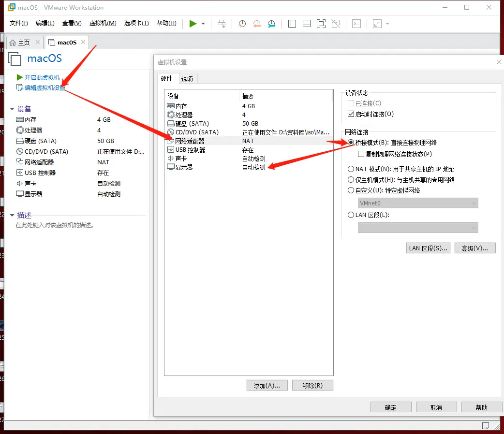This screenshot has height=434, width=504.
Task: Revert to snapshot using the orange arrow clock icon
Action: 257,24
